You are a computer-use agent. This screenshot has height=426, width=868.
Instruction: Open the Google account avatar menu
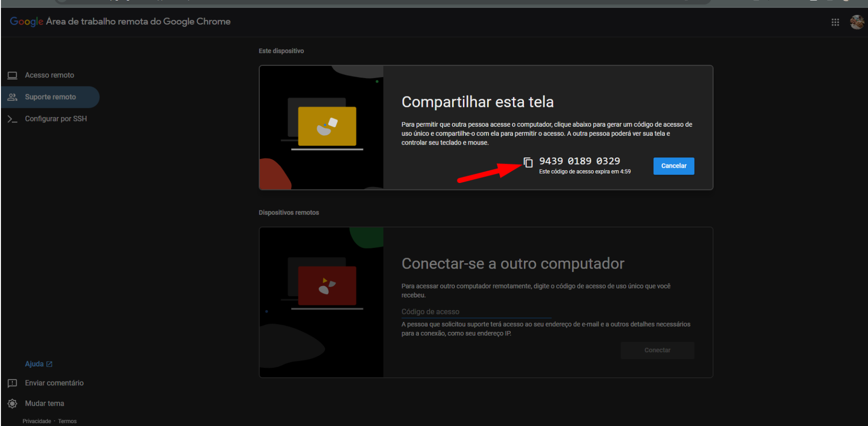click(x=857, y=22)
